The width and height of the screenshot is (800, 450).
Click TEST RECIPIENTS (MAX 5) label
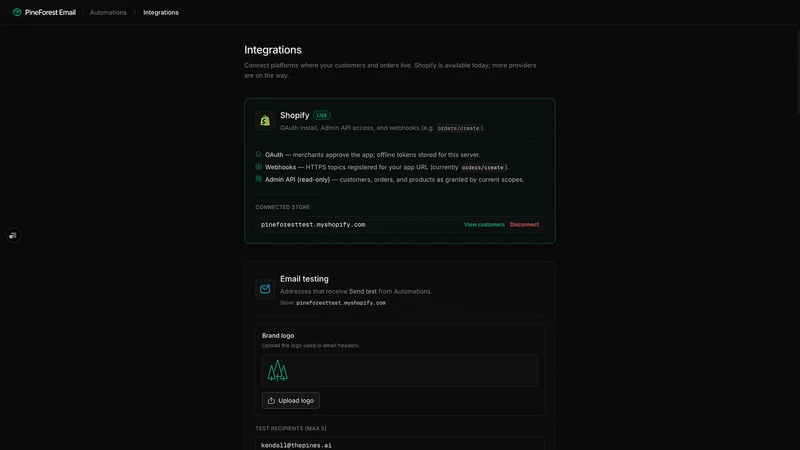291,429
